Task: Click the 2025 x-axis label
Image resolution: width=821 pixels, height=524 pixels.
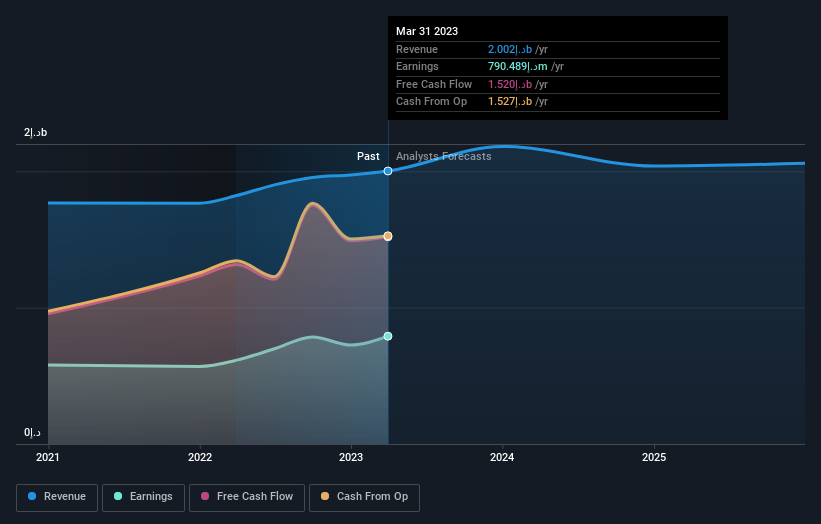Action: 654,458
